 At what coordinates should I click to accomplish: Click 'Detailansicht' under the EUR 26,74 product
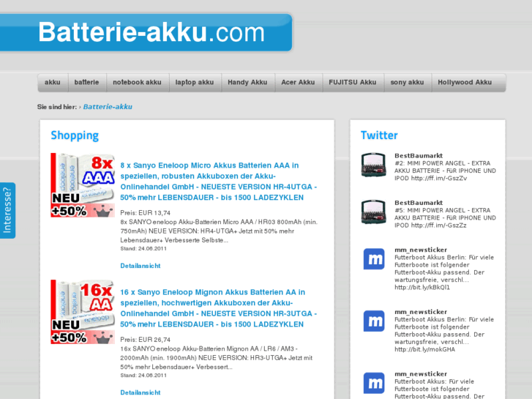(140, 392)
